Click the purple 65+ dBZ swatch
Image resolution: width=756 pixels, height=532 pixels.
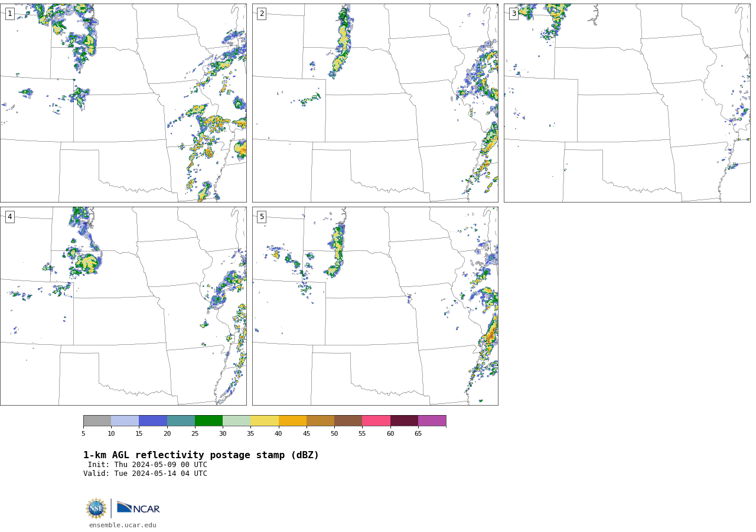click(432, 420)
